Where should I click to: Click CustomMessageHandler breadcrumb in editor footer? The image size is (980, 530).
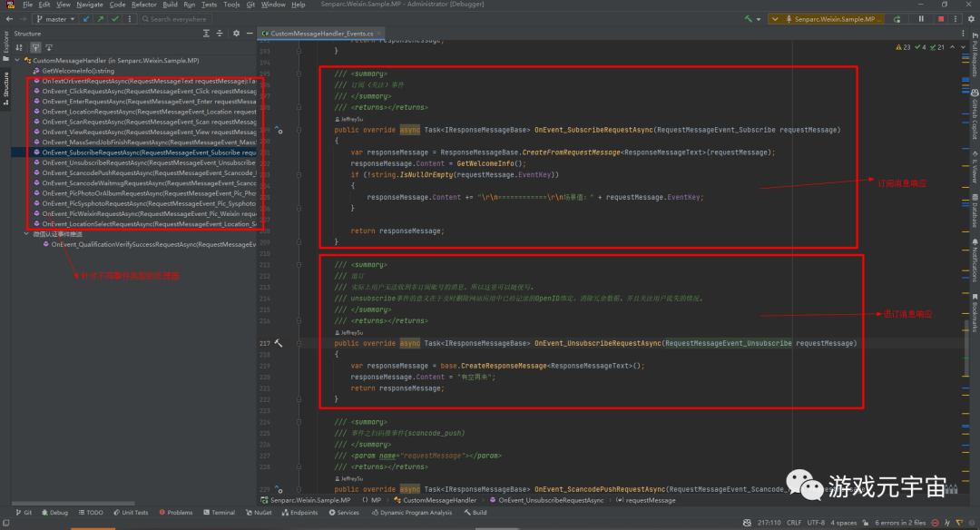(x=435, y=500)
